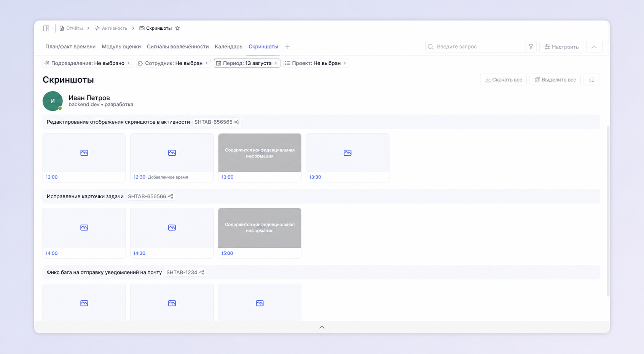Go to Отчёты breadcrumb

click(71, 28)
